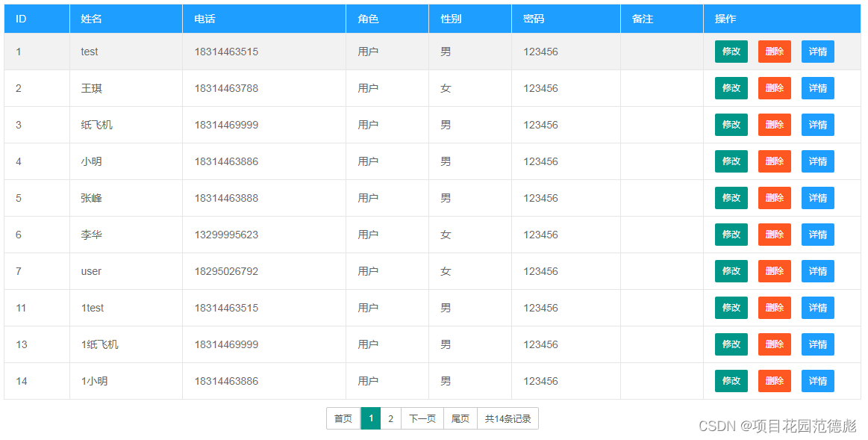
Task: Click 共14条记录 label
Action: point(508,418)
